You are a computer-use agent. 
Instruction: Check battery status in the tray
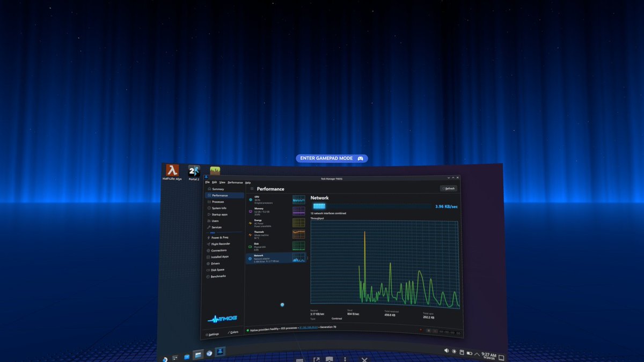[x=470, y=353]
